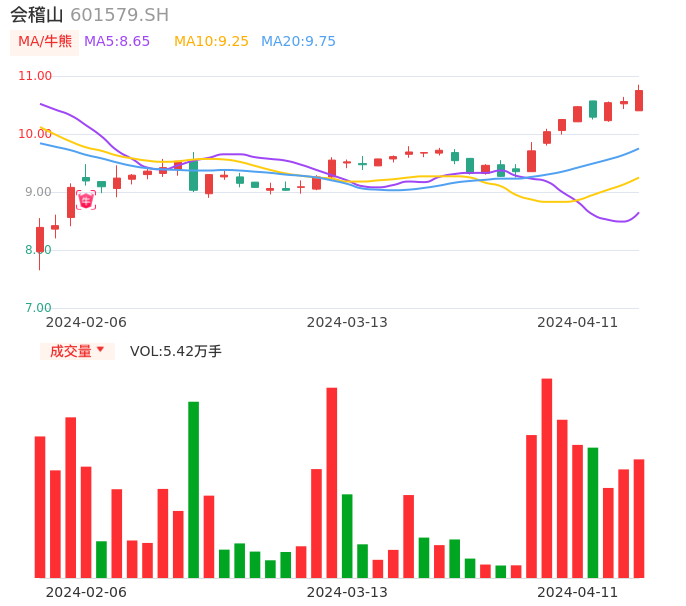Select the tallest red volume bar
The image size is (686, 606).
pyautogui.click(x=547, y=478)
